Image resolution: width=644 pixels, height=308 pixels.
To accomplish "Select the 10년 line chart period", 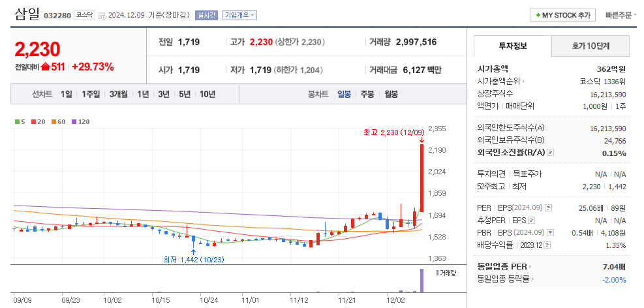I will [207, 94].
